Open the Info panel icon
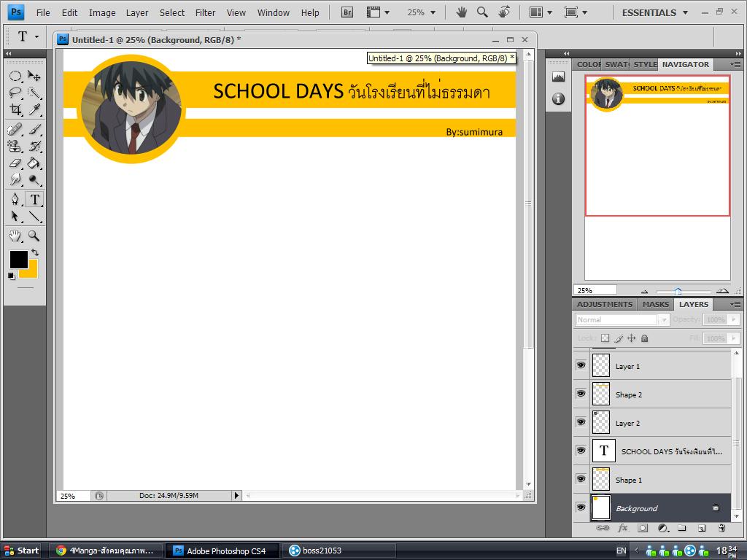 tap(558, 98)
